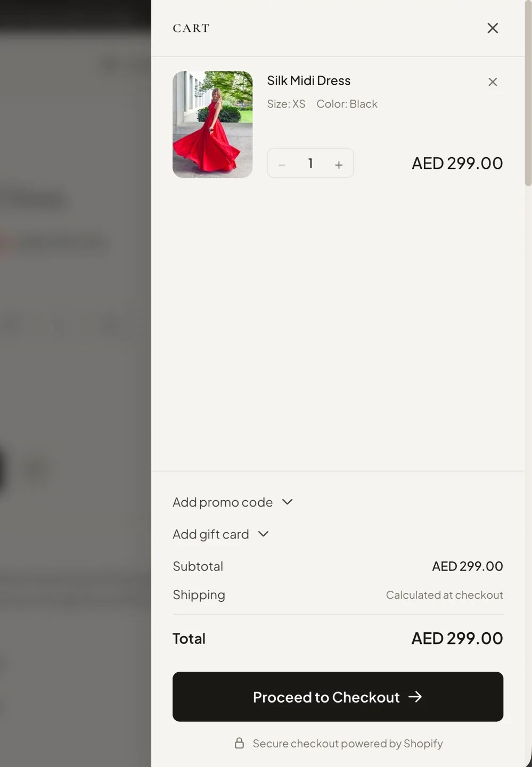Click the Secure checkout powered by Shopify text

pyautogui.click(x=348, y=744)
